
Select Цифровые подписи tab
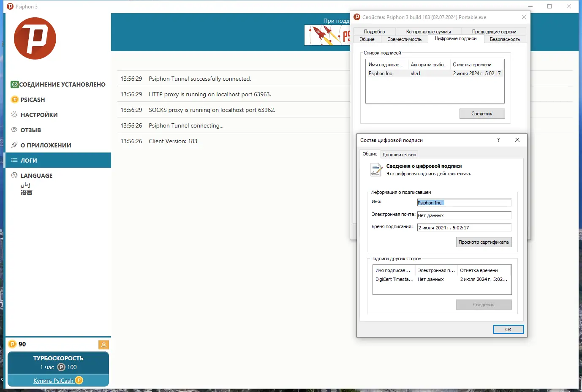[456, 38]
